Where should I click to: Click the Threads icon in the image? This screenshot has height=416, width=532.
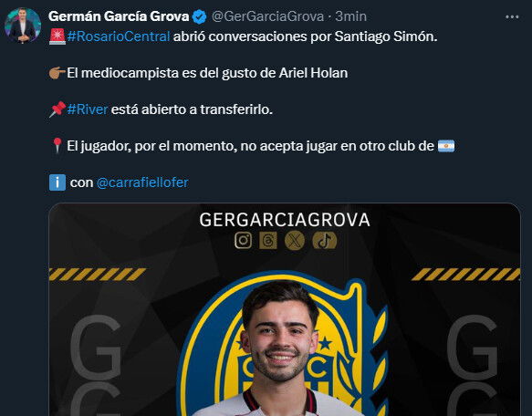(268, 241)
